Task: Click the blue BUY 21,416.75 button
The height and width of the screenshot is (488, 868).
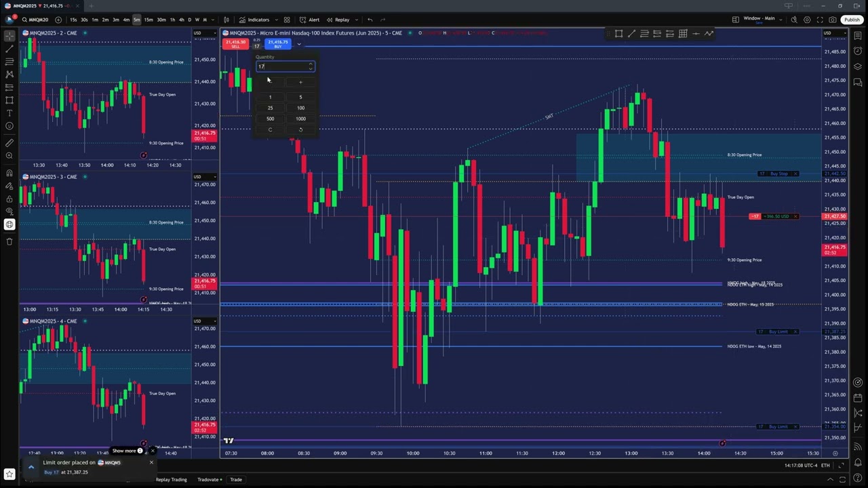Action: tap(278, 44)
